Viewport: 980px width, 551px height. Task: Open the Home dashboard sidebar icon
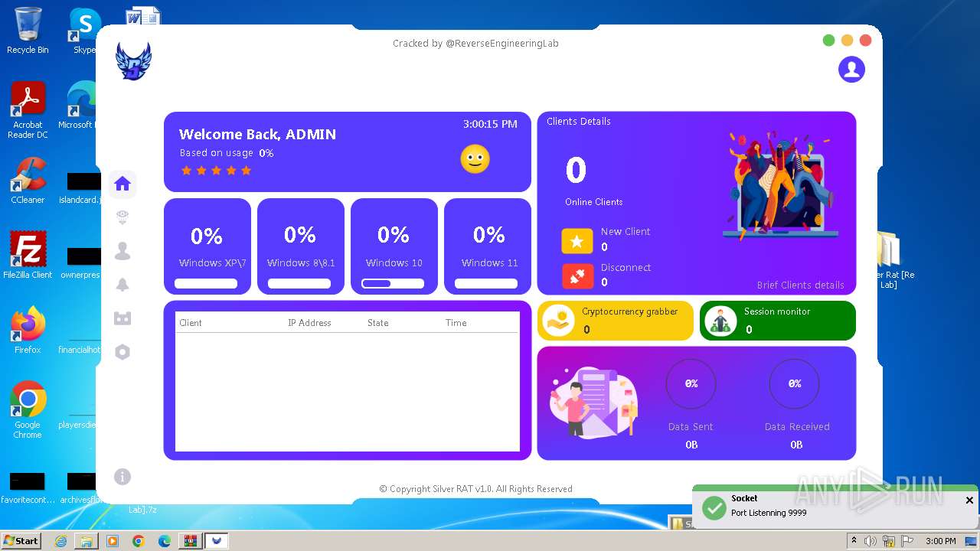pyautogui.click(x=122, y=184)
